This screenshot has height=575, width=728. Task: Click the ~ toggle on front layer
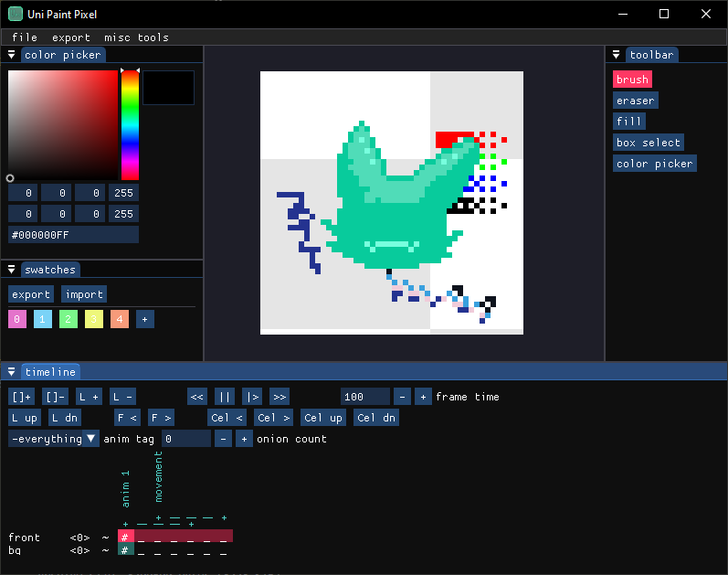(x=105, y=538)
